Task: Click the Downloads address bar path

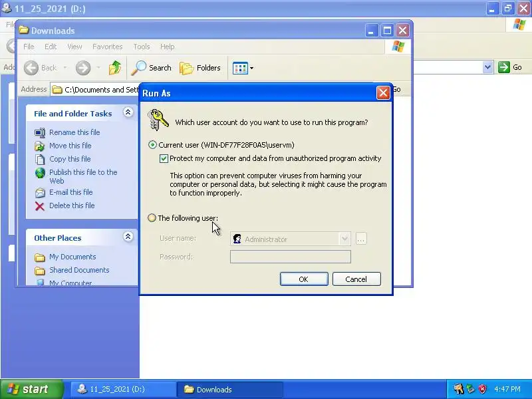Action: click(101, 90)
